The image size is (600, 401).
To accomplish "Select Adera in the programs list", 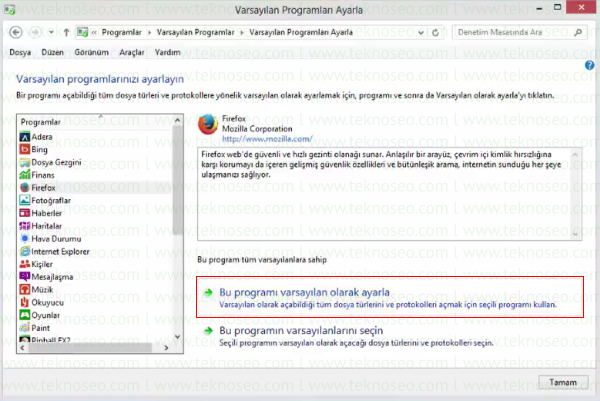I will [x=95, y=137].
